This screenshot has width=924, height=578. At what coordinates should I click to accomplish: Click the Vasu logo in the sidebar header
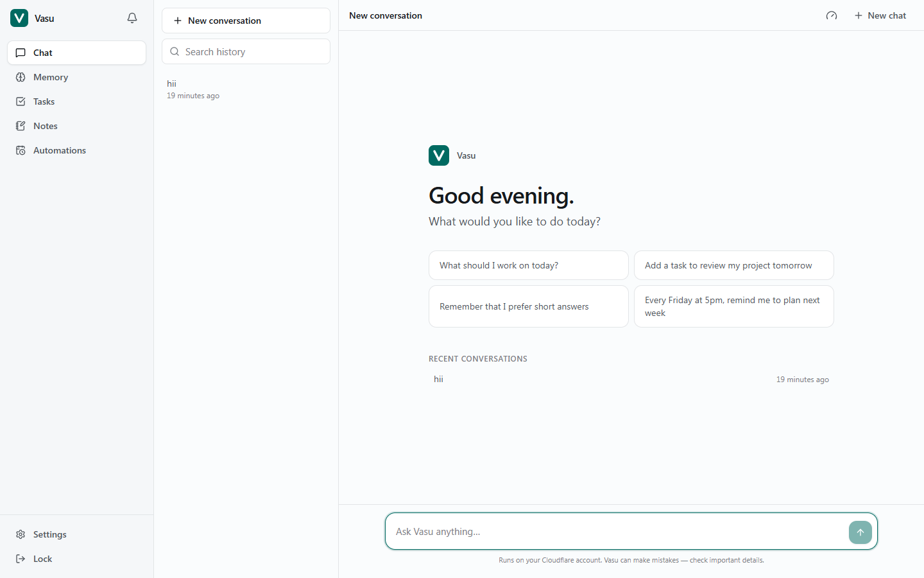tap(19, 18)
